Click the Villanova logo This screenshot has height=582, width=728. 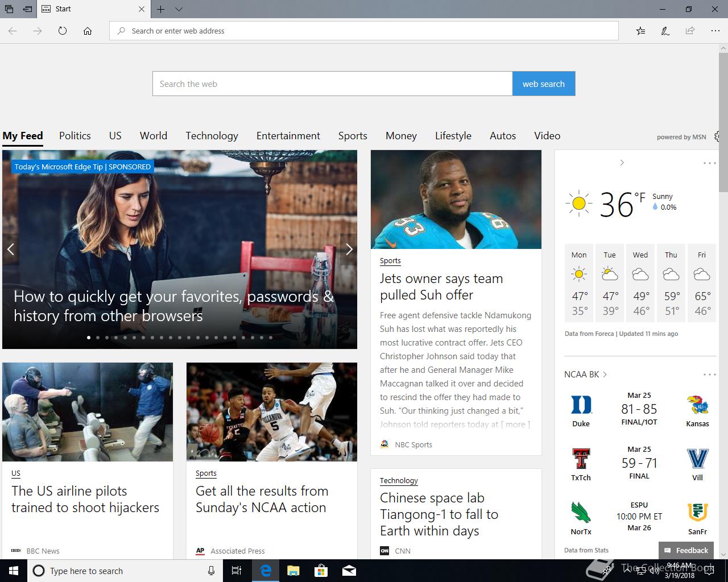coord(697,459)
